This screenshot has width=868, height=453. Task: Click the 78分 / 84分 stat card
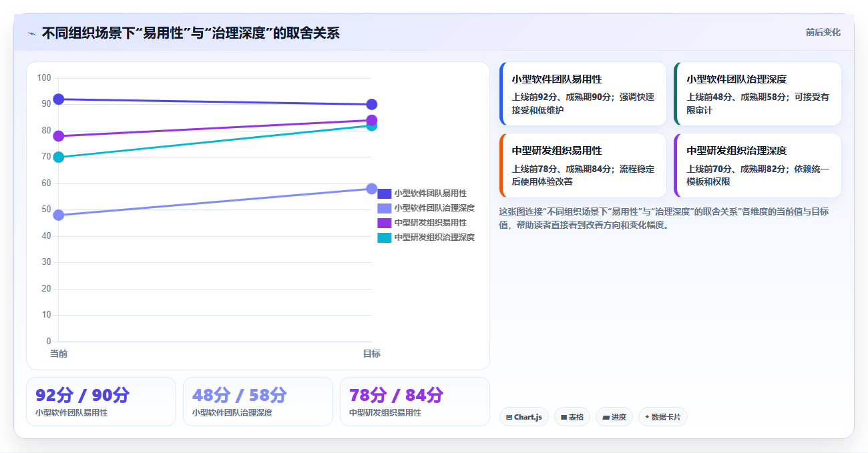pyautogui.click(x=415, y=402)
